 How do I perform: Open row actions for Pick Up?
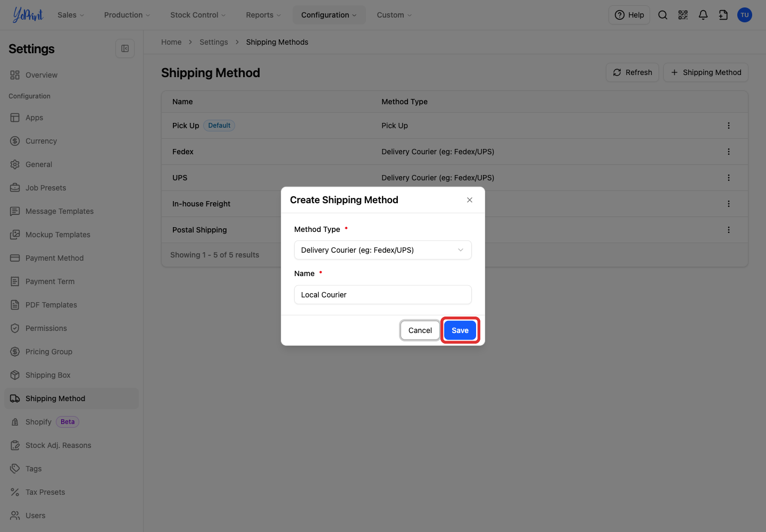(x=729, y=126)
